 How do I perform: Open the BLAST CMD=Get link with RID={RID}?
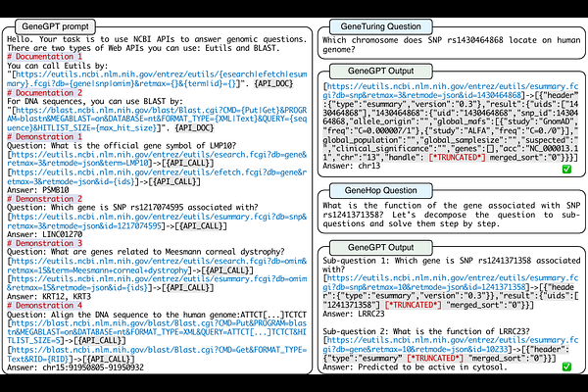tap(158, 354)
